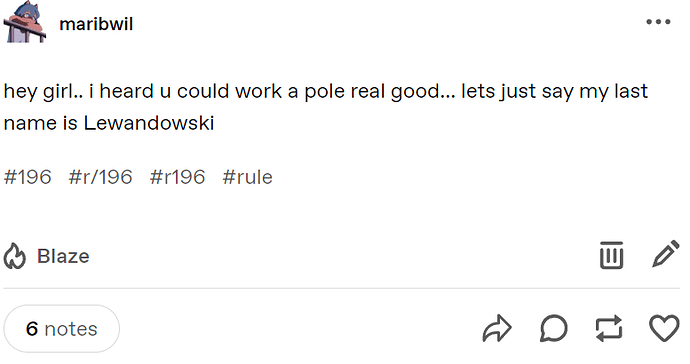The height and width of the screenshot is (364, 690).
Task: Open the maribwil blog name link
Action: tap(96, 24)
